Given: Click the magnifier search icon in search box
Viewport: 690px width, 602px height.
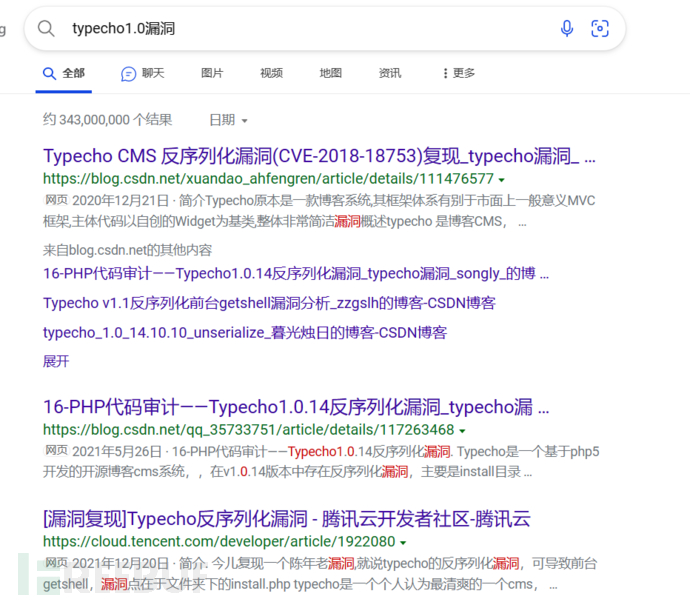Looking at the screenshot, I should 46,29.
